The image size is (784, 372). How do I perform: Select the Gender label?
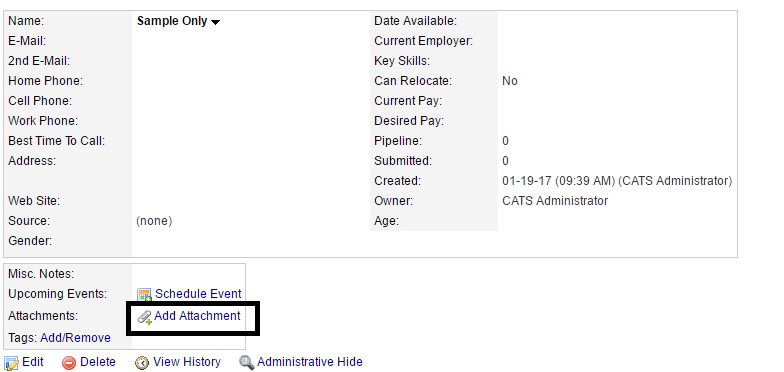pyautogui.click(x=30, y=241)
